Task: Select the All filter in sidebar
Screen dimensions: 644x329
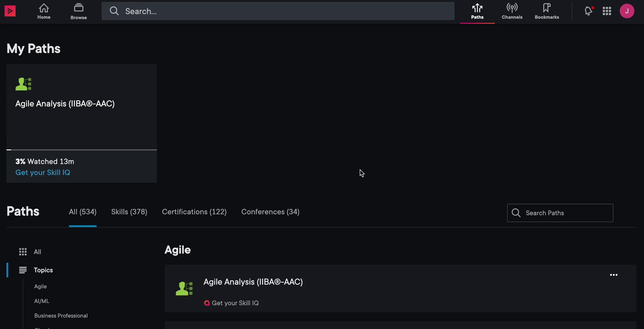Action: [38, 252]
